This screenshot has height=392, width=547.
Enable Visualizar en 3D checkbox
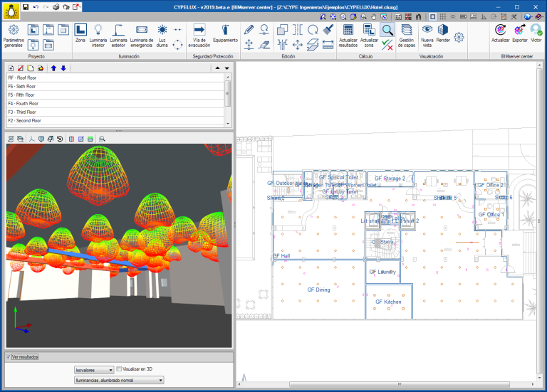119,369
